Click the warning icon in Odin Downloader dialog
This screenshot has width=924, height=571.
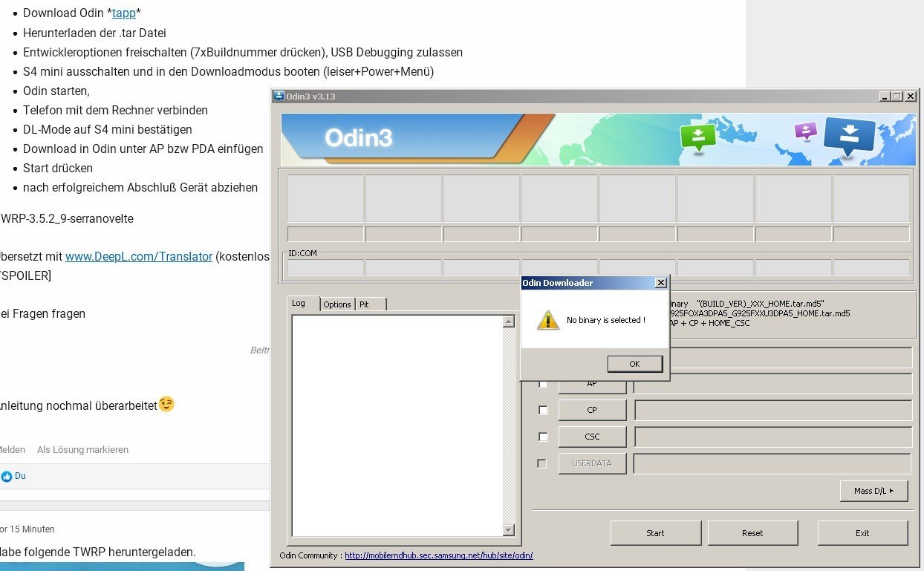(547, 320)
